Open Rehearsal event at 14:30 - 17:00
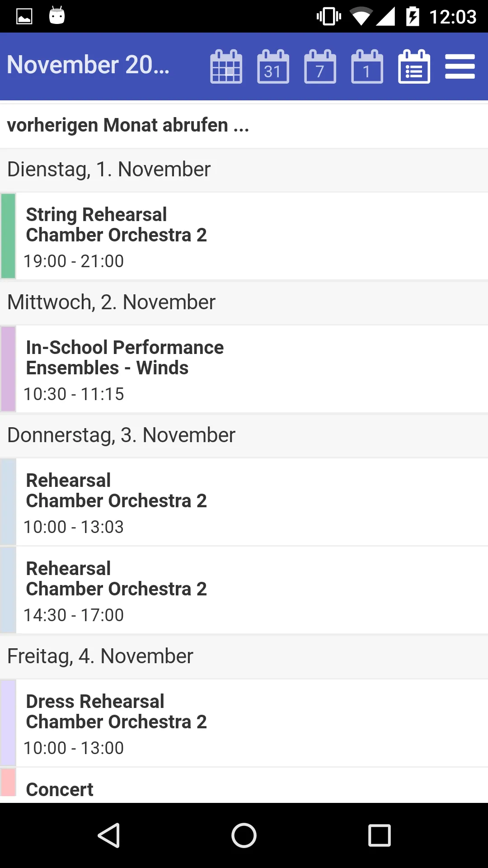The height and width of the screenshot is (868, 488). pyautogui.click(x=244, y=590)
